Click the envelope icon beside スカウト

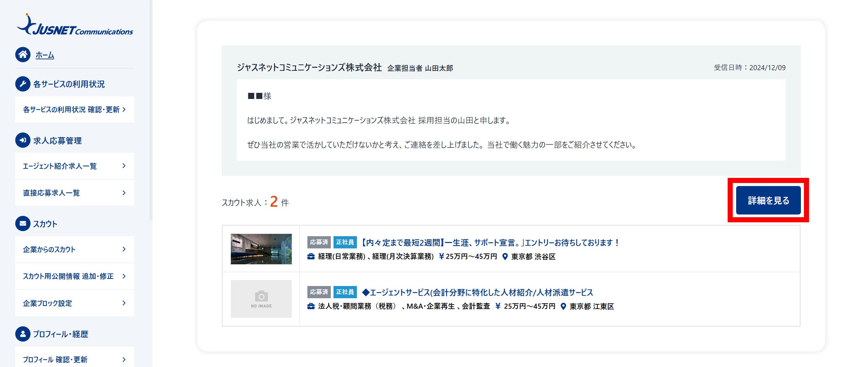(x=23, y=224)
